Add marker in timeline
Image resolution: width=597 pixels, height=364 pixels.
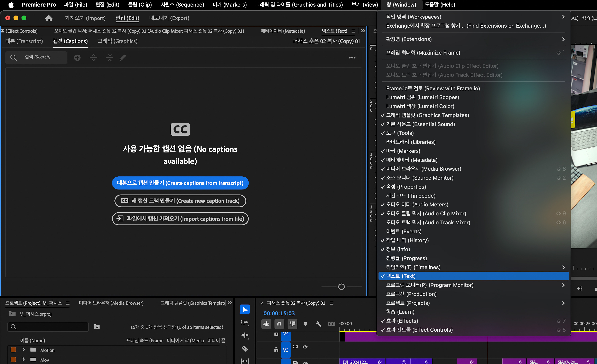[x=305, y=324]
